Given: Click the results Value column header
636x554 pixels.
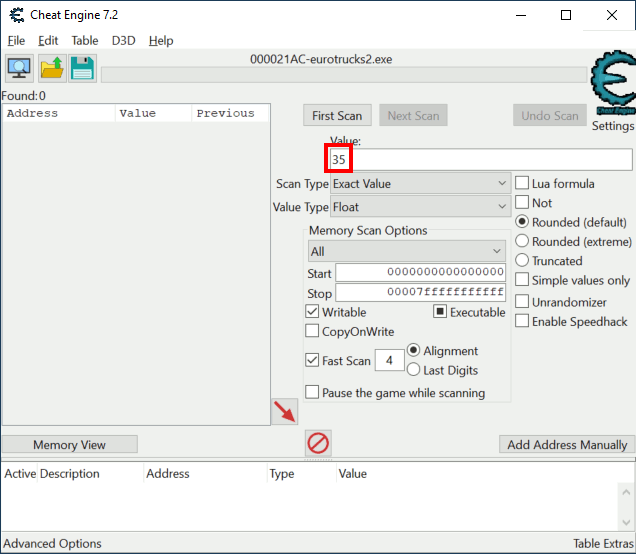Looking at the screenshot, I should (x=153, y=113).
